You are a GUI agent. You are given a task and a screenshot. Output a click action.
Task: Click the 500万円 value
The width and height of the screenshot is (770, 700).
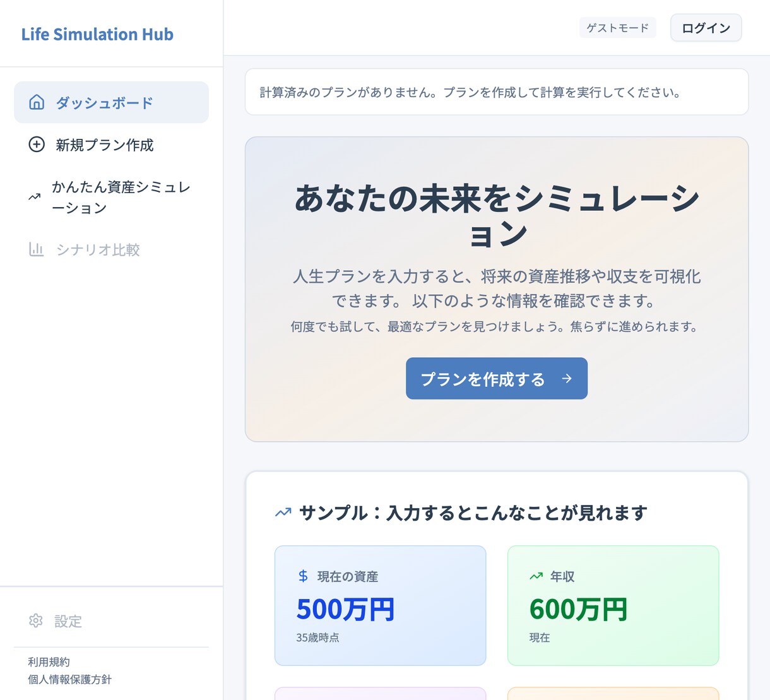click(345, 609)
